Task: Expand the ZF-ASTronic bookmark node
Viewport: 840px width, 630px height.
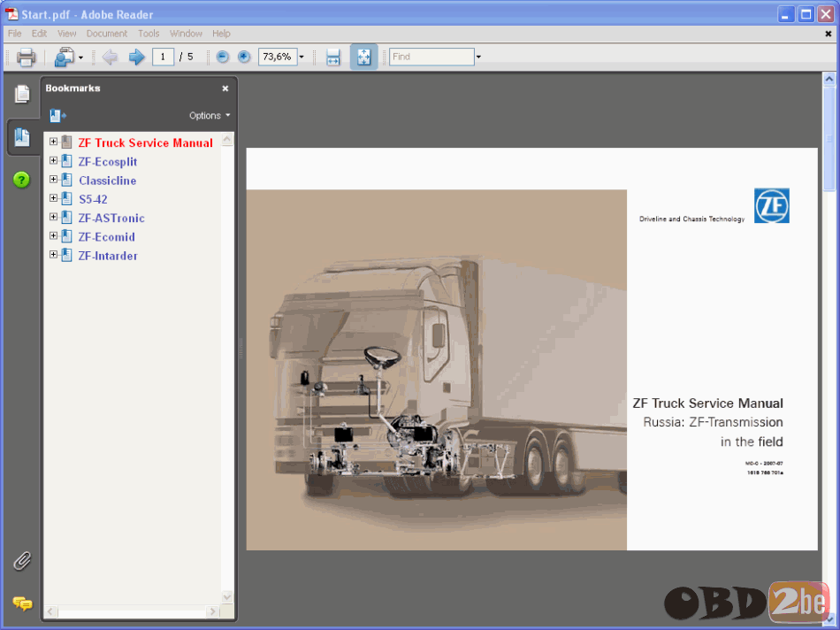Action: (x=54, y=217)
